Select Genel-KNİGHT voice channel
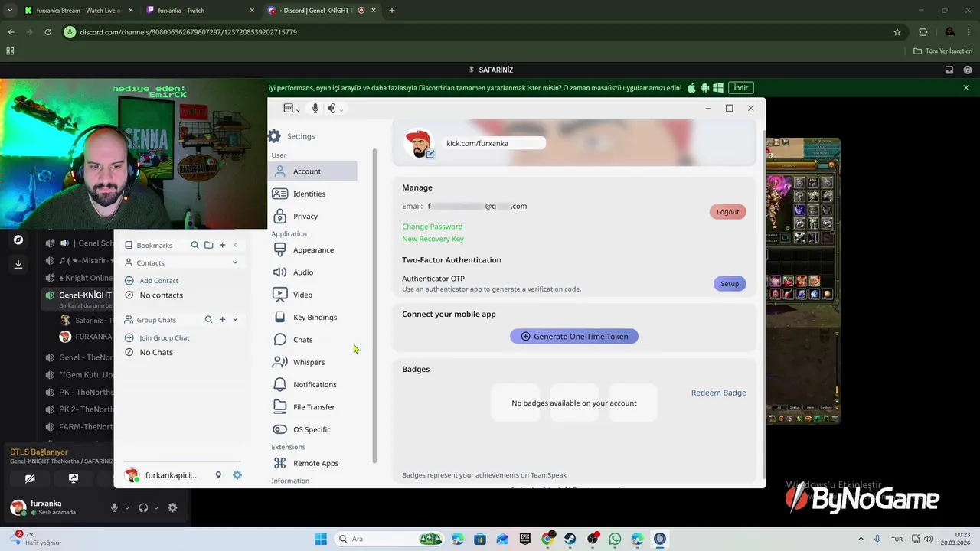Viewport: 980px width, 551px height. (x=77, y=295)
